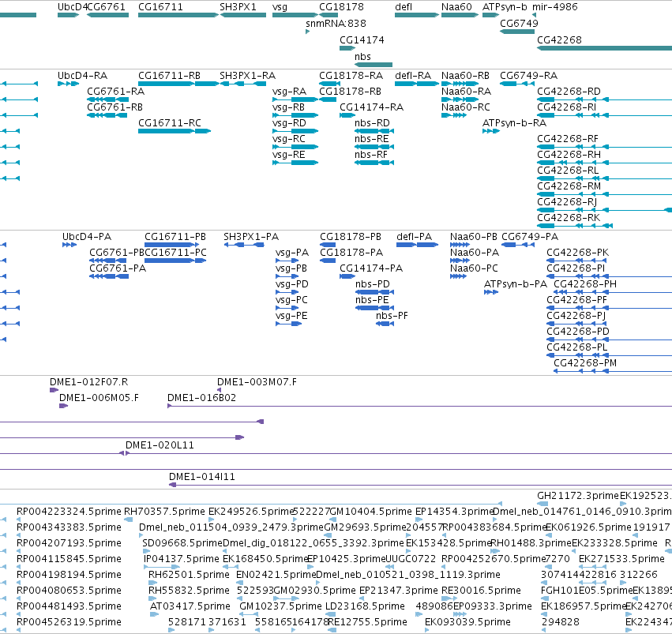This screenshot has height=634, width=672.
Task: Click the CG6749-RA transcript label
Action: 528,76
